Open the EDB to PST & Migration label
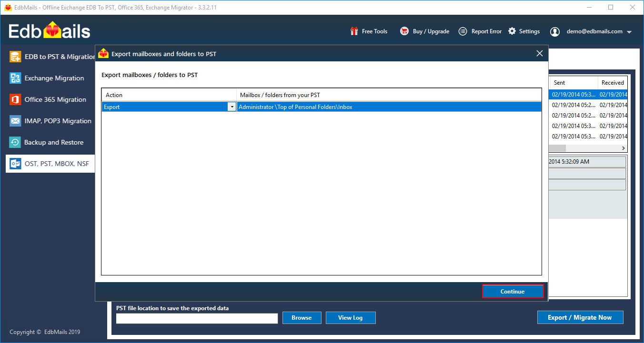644x343 pixels. click(x=60, y=57)
